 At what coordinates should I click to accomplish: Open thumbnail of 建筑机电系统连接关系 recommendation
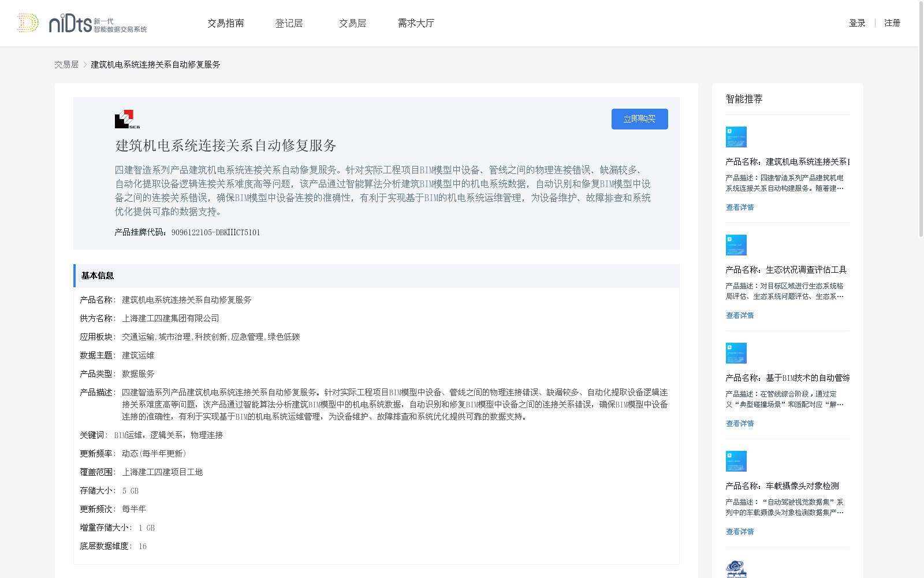[x=736, y=137]
